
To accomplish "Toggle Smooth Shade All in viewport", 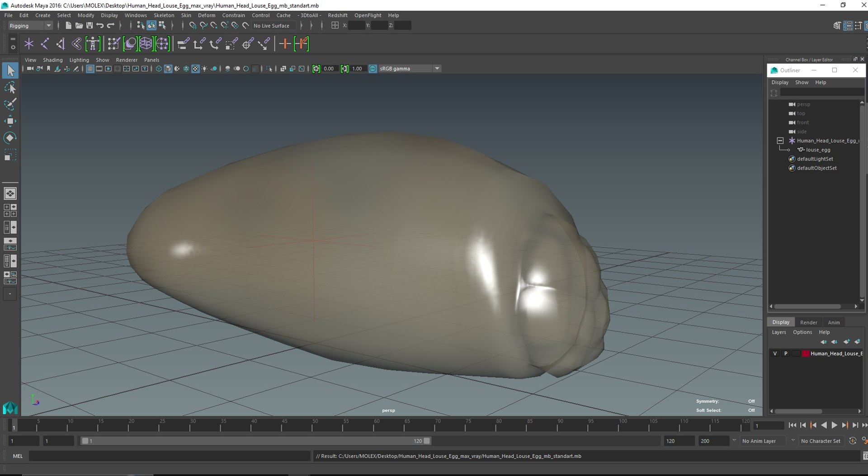I will [168, 69].
